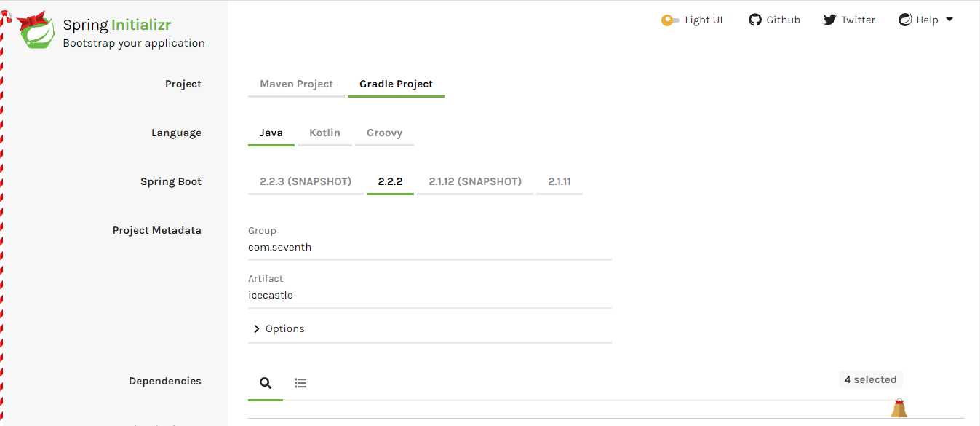The width and height of the screenshot is (980, 426).
Task: Click the Spring Initializr title text
Action: click(x=117, y=25)
